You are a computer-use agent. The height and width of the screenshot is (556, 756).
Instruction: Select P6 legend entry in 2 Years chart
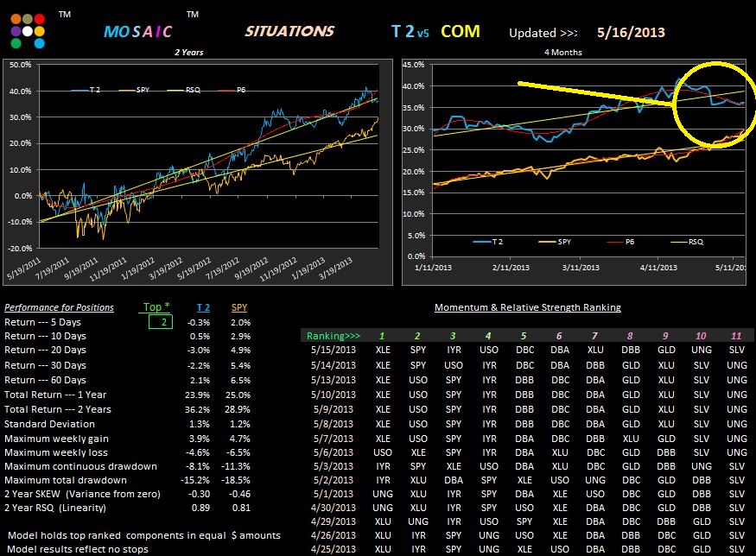click(x=232, y=90)
